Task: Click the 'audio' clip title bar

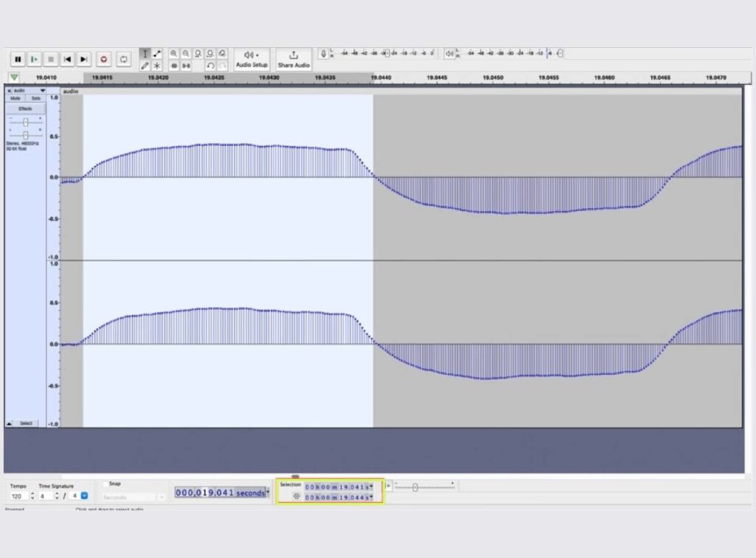Action: pos(401,91)
